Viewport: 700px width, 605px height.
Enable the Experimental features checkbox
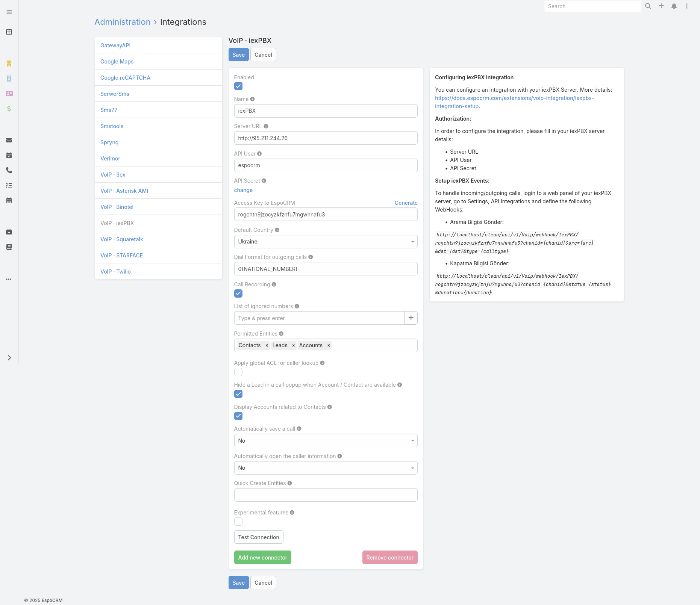click(x=238, y=522)
